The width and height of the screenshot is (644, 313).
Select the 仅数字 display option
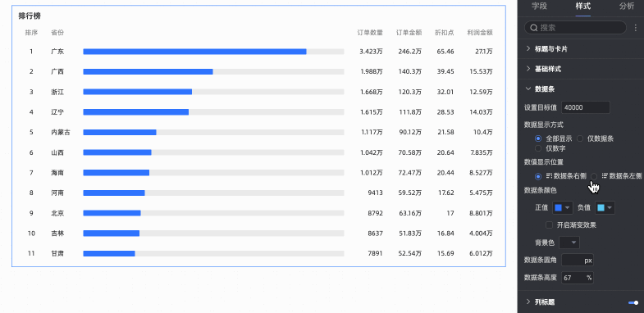coord(538,148)
